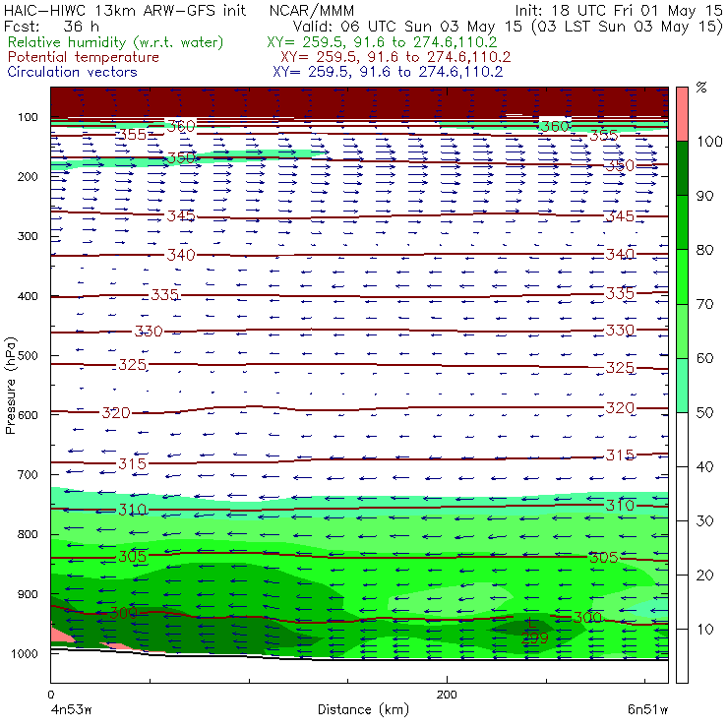Click the 'Valid: 06 UTC Sun 03 May 15' text

pos(407,26)
